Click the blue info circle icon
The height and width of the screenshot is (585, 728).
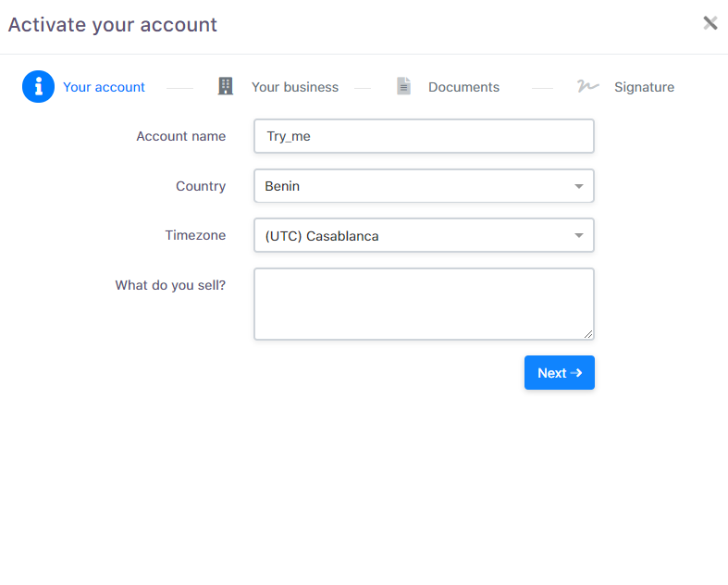coord(38,86)
